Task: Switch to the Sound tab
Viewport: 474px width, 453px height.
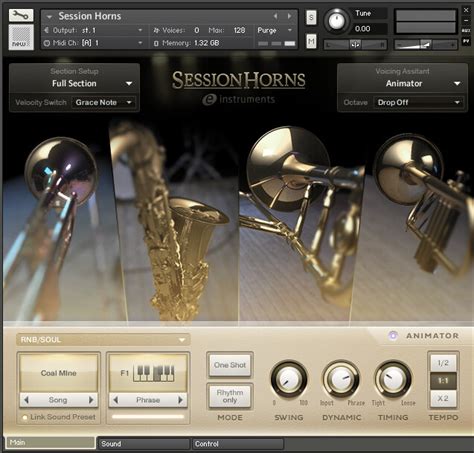Action: click(143, 444)
